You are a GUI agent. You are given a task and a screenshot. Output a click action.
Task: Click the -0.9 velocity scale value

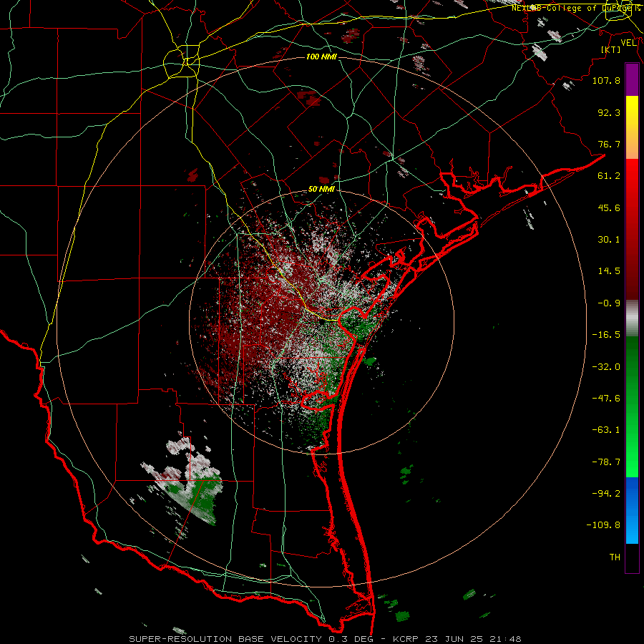[609, 303]
